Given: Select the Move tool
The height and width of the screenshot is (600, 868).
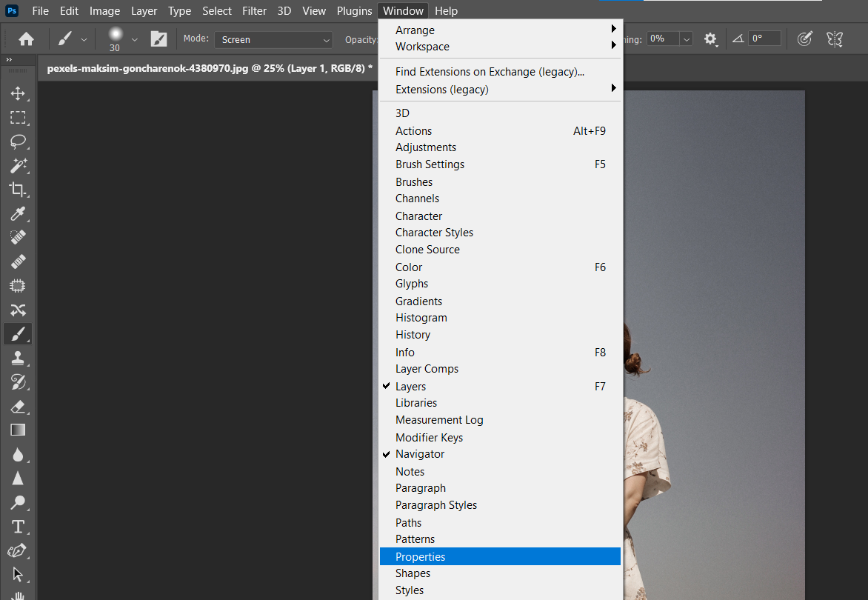Looking at the screenshot, I should (18, 93).
